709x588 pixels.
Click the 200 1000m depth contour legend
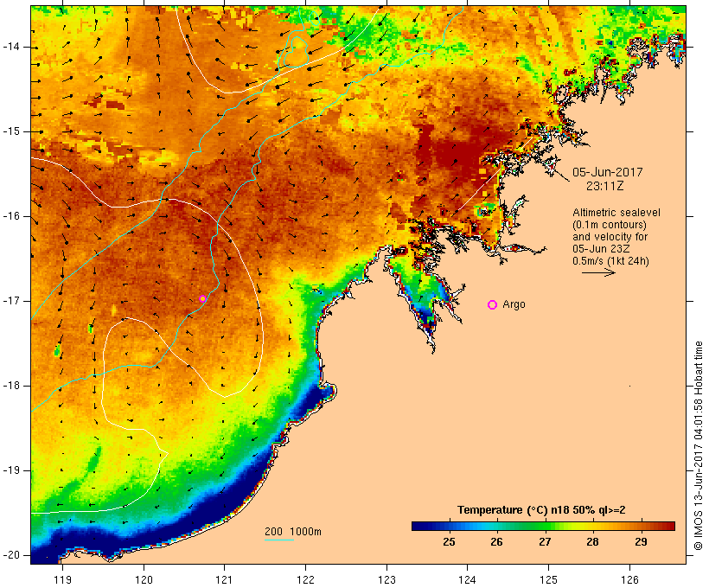tap(293, 532)
